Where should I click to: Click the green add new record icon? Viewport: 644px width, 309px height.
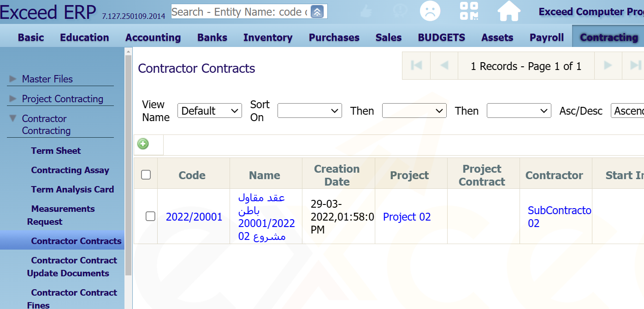click(x=143, y=144)
